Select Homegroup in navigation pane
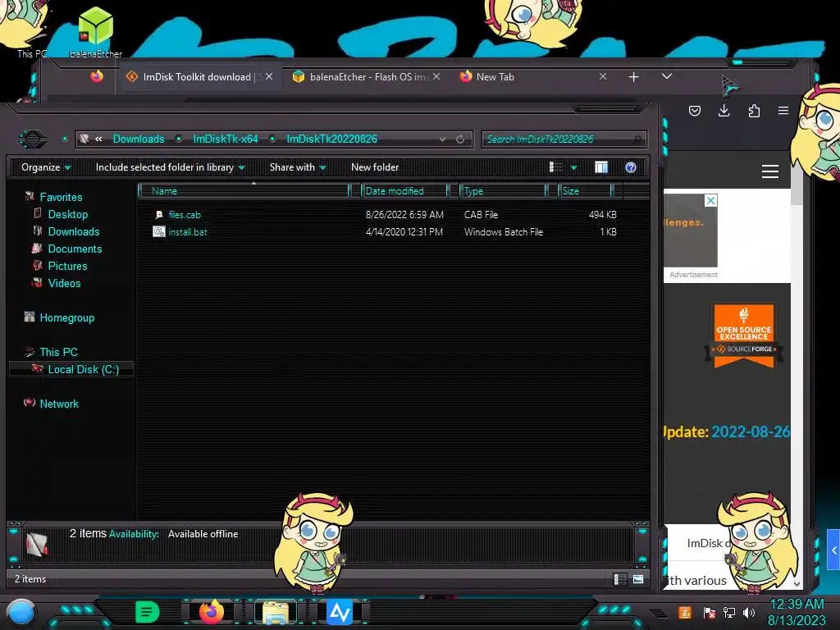Screen dimensions: 840x630 67,317
